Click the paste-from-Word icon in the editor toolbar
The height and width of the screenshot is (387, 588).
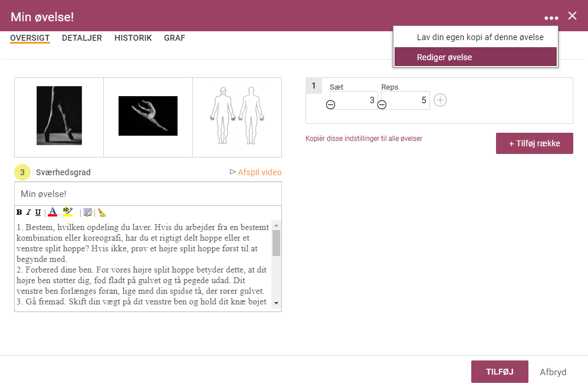88,212
